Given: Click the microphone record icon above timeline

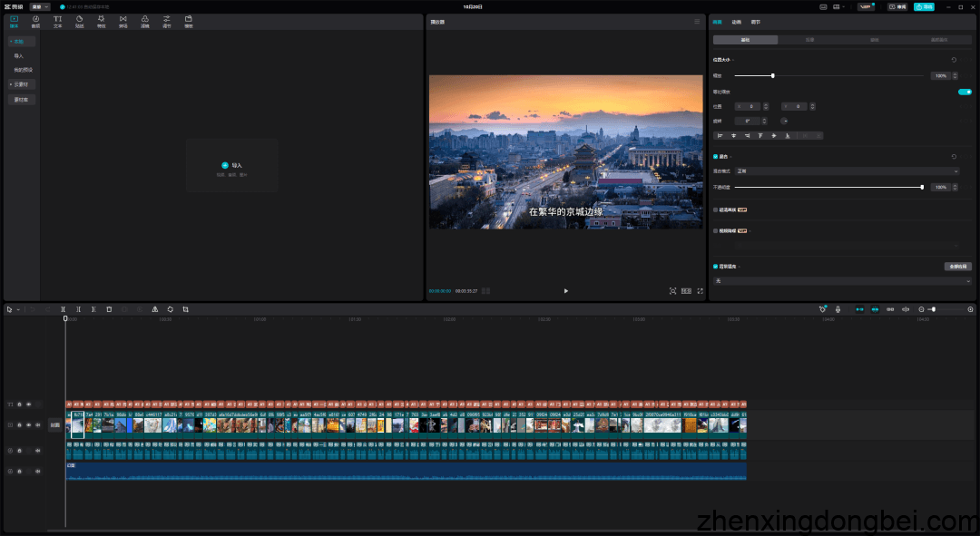Looking at the screenshot, I should coord(838,309).
